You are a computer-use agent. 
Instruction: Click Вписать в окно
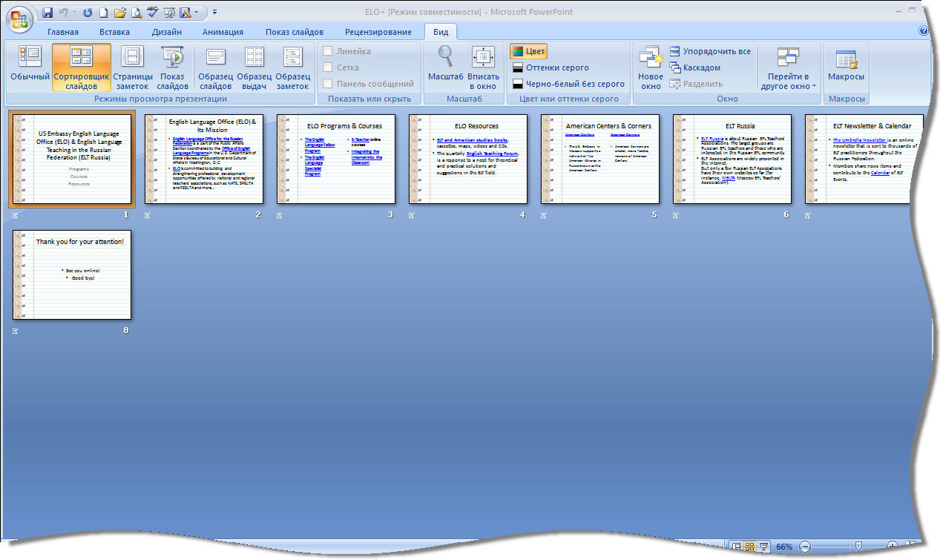click(483, 67)
